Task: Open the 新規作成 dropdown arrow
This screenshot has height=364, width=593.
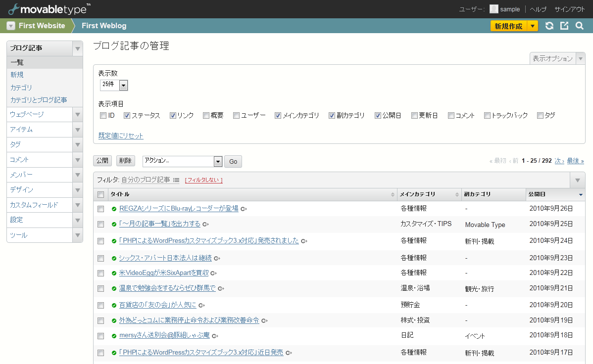Action: (x=533, y=26)
